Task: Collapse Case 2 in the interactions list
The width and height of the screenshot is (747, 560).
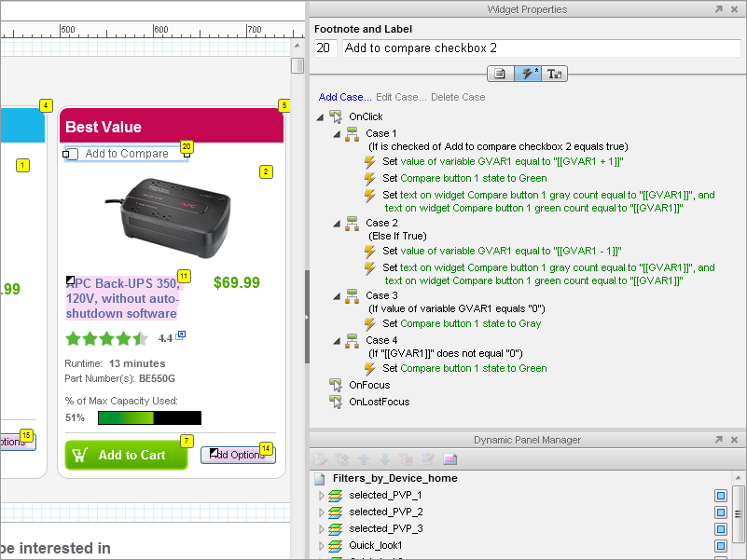Action: point(338,224)
